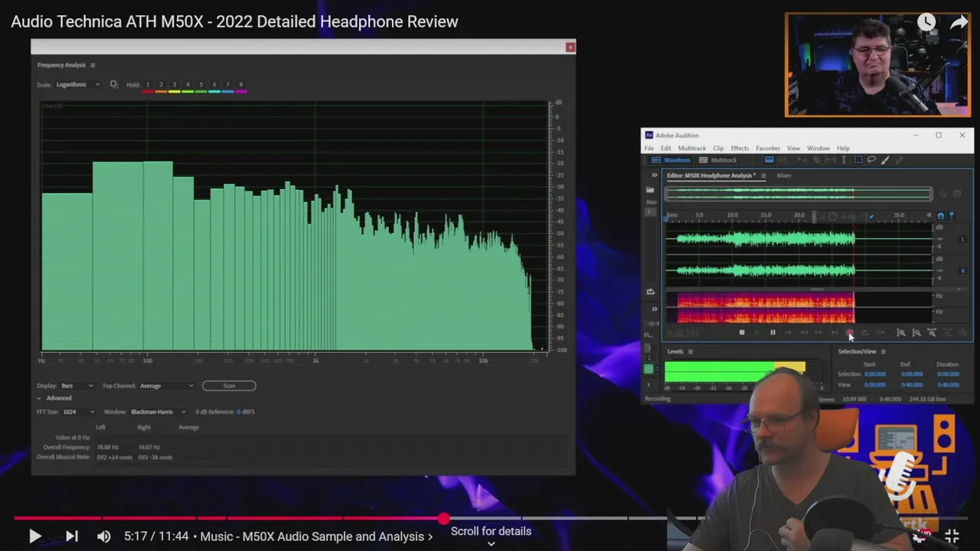Toggle the spectral frequency display icon

[x=769, y=160]
